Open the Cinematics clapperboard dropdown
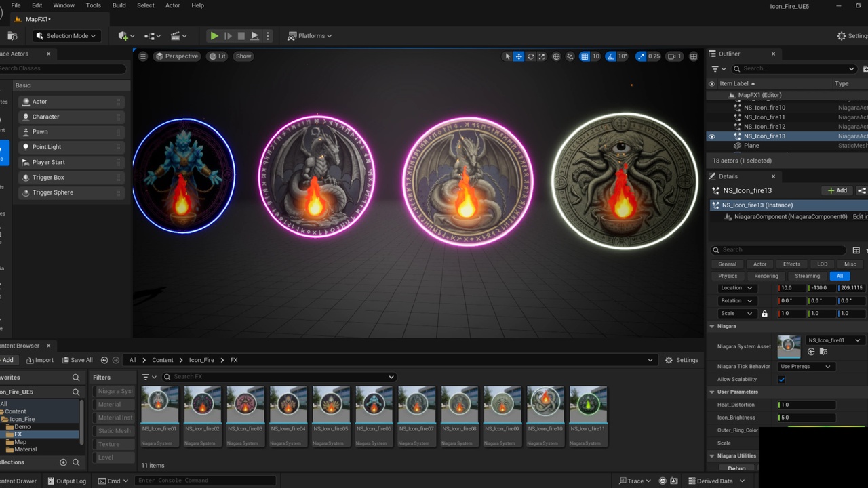Screen dimensions: 868x488 click(x=179, y=36)
